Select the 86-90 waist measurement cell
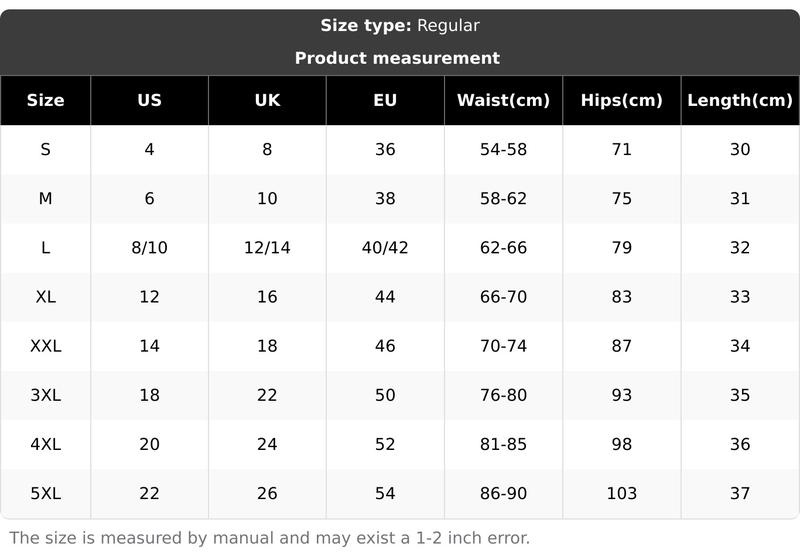The height and width of the screenshot is (557, 800). coord(503,494)
